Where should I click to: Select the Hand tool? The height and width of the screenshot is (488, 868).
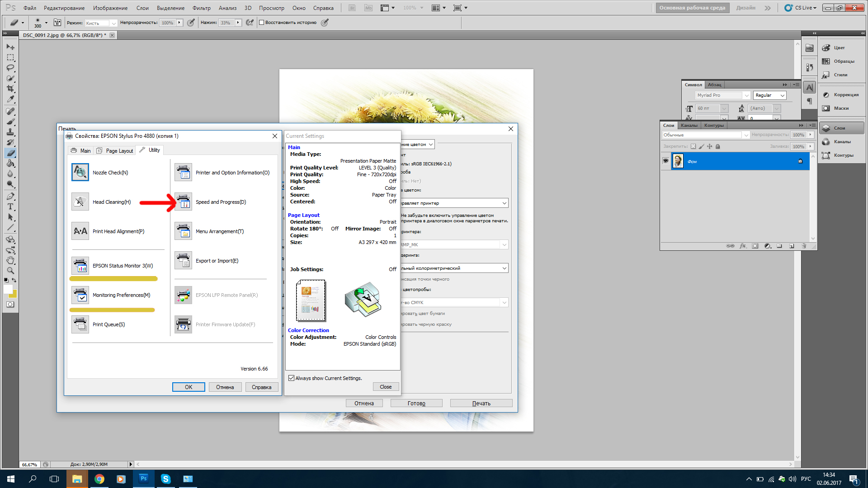(x=10, y=260)
